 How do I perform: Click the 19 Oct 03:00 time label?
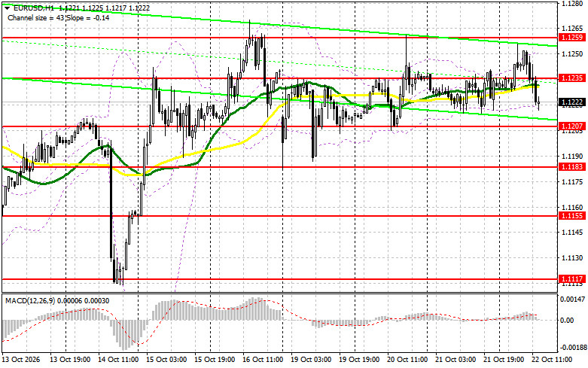point(311,360)
